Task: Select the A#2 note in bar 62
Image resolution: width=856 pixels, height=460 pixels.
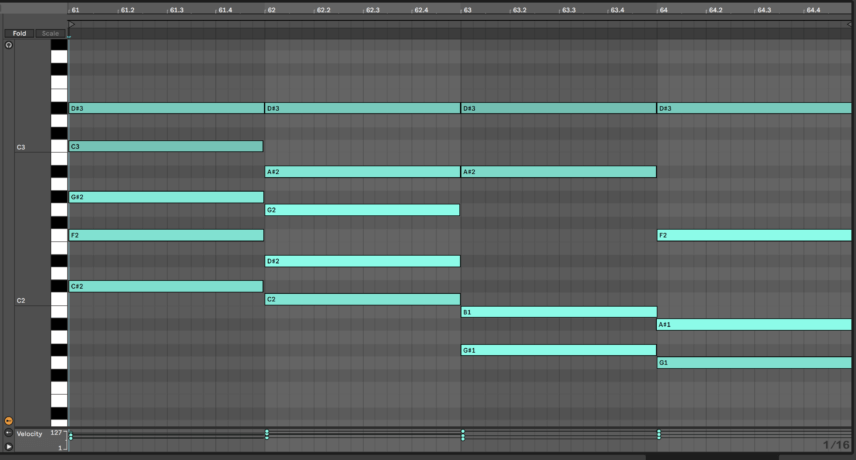Action: click(x=362, y=171)
